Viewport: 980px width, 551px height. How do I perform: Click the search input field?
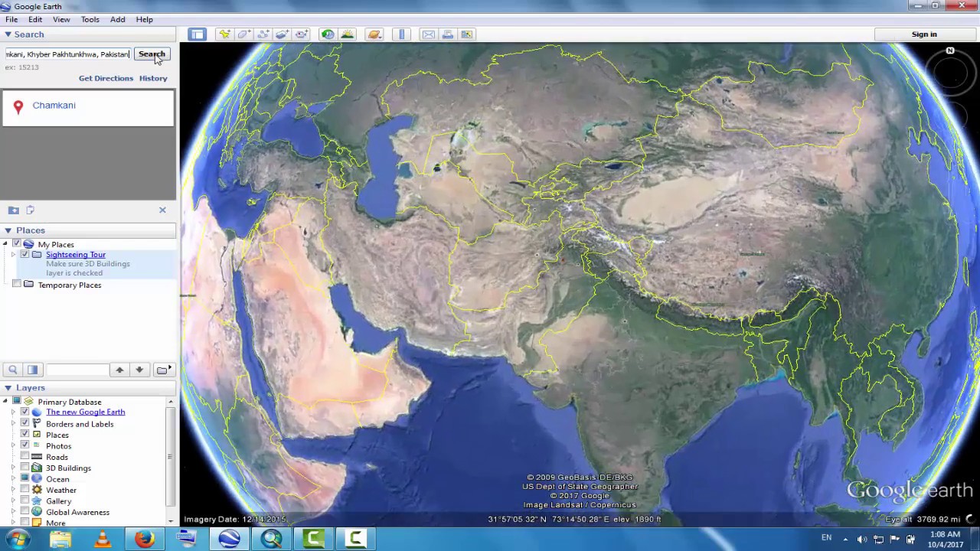[x=67, y=54]
